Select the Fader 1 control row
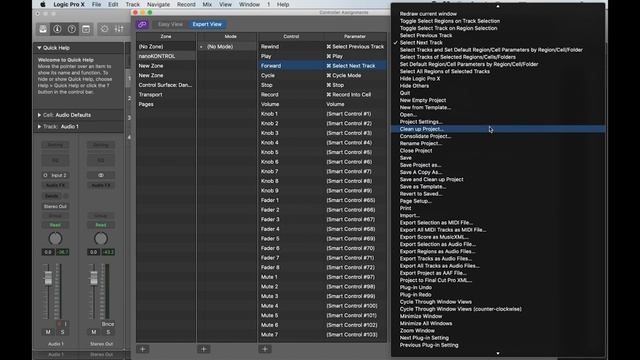The image size is (640, 360). (322, 200)
